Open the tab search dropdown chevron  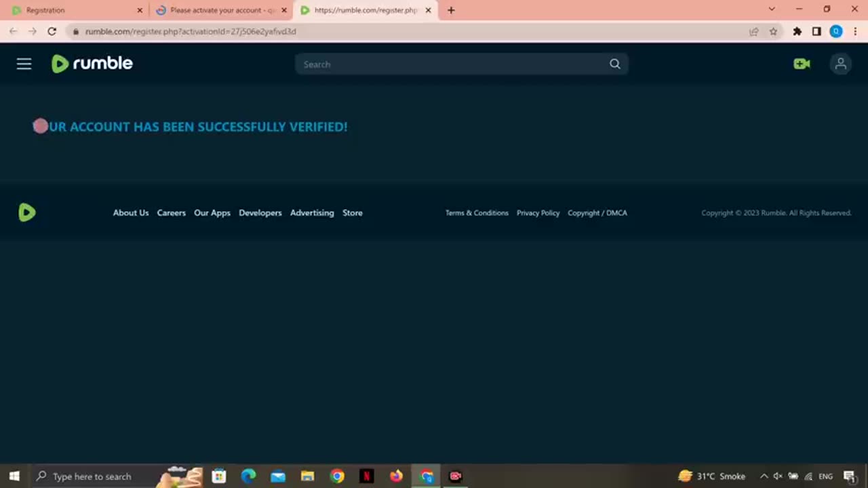(771, 9)
